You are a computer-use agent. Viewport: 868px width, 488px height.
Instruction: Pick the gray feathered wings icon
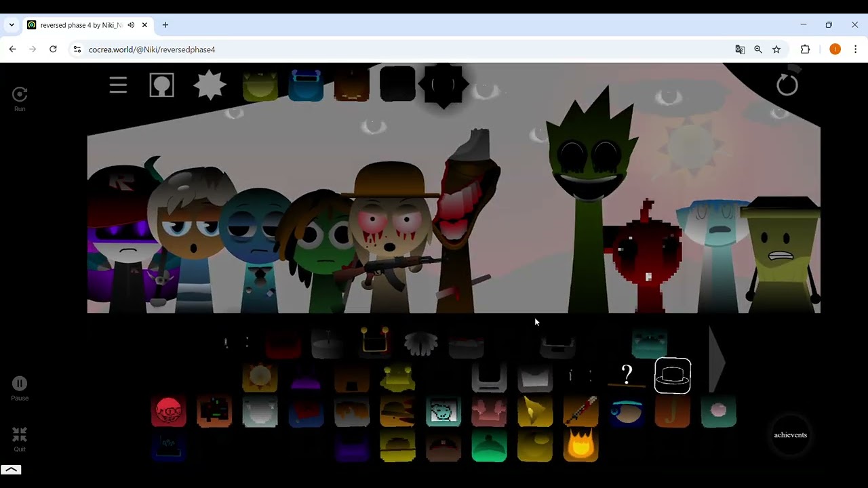(x=420, y=342)
